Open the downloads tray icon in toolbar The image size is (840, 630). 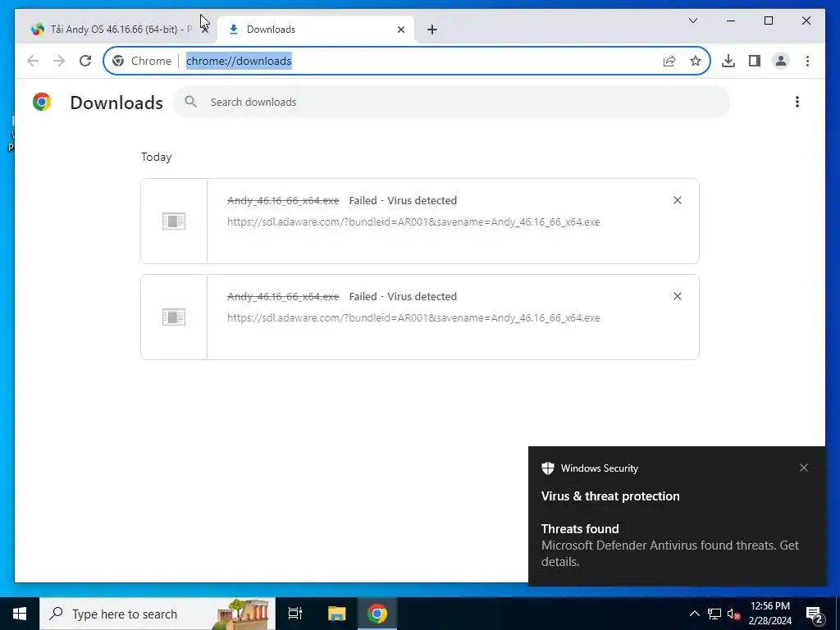pyautogui.click(x=728, y=61)
